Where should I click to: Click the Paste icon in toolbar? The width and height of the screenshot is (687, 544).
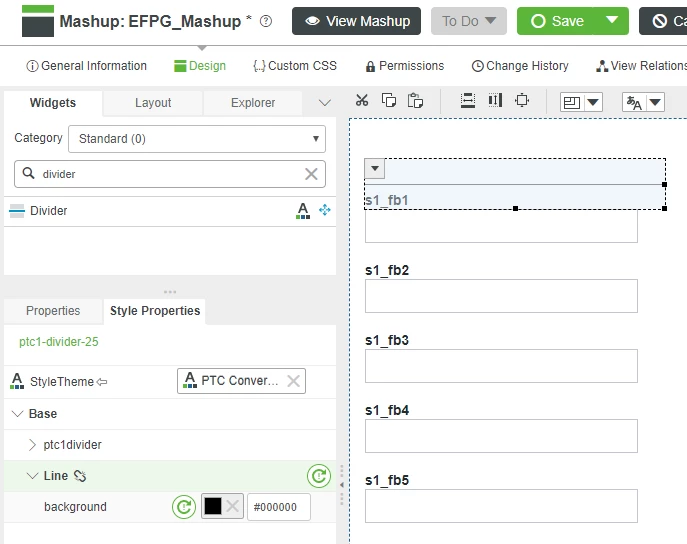415,100
